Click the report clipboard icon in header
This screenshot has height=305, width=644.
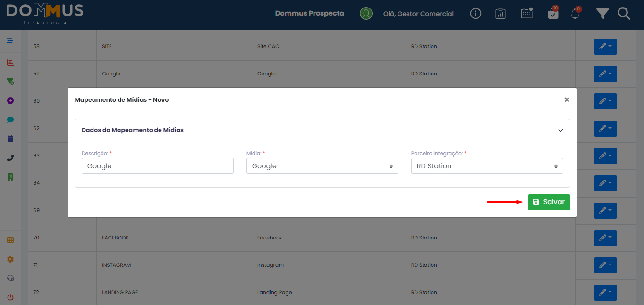500,14
